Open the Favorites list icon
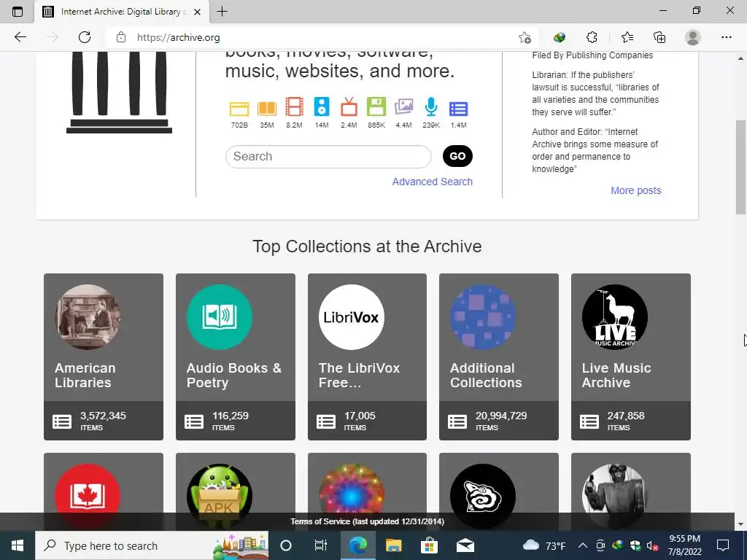This screenshot has width=747, height=560. coord(627,37)
